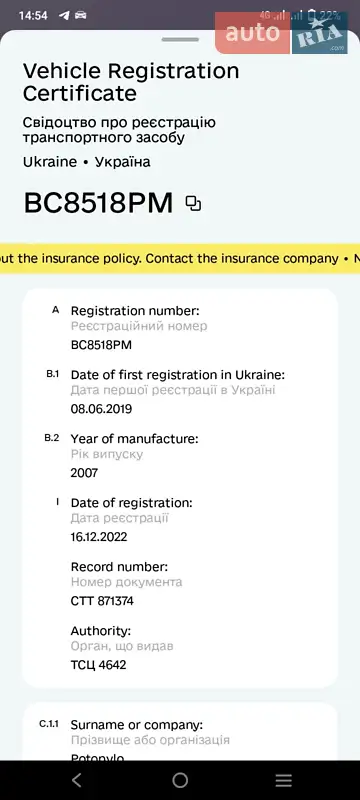Select the Record number CTT 871374
Viewport: 360px width, 800px height.
tap(102, 601)
